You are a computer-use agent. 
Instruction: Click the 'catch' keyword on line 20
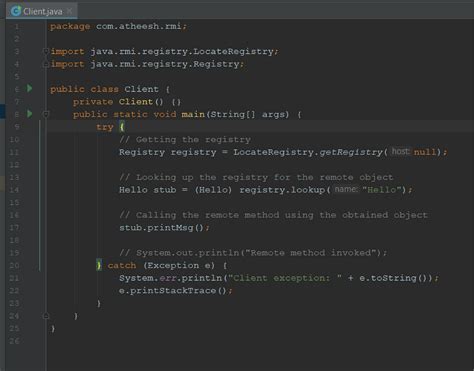click(122, 265)
